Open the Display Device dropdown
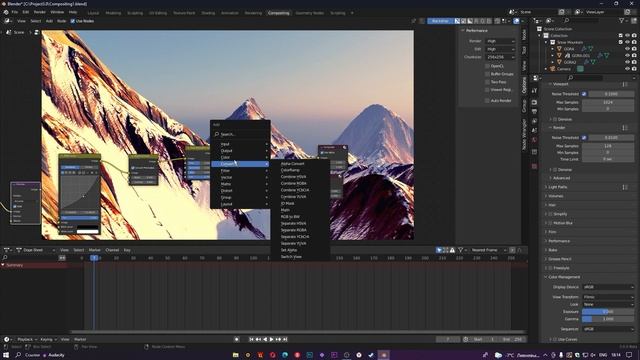640x360 pixels. pyautogui.click(x=608, y=287)
